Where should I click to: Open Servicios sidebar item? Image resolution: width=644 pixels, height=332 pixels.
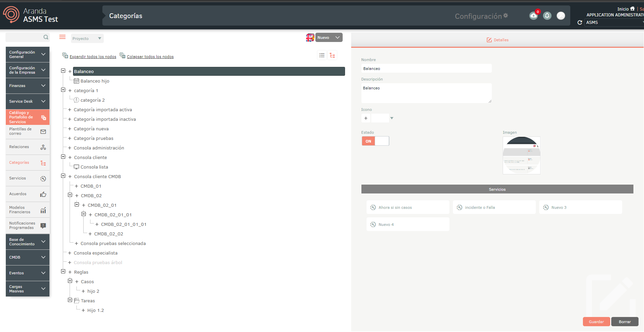click(x=28, y=178)
